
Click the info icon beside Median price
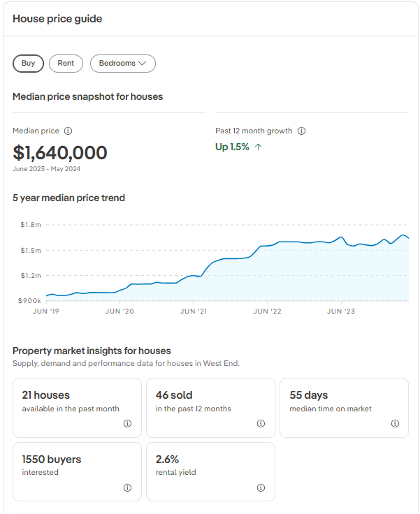click(68, 131)
